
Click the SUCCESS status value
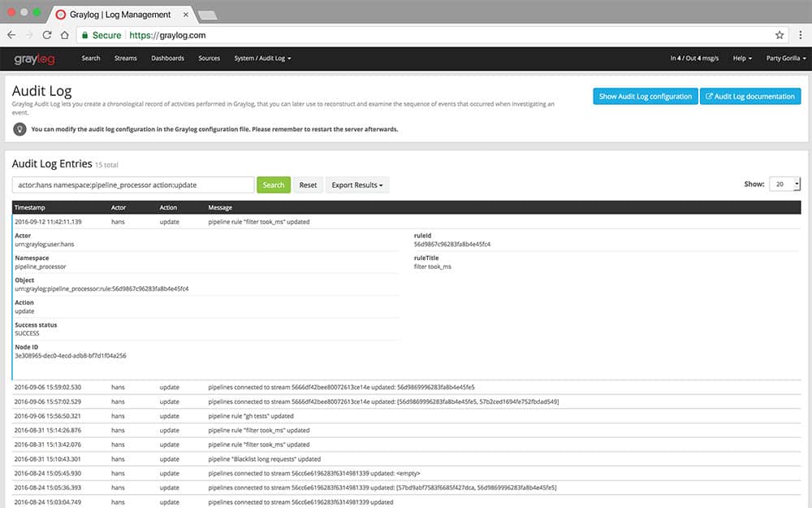(x=27, y=333)
